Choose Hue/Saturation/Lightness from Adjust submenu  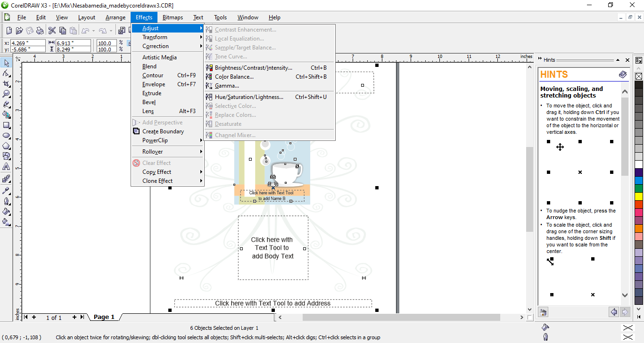tap(249, 97)
